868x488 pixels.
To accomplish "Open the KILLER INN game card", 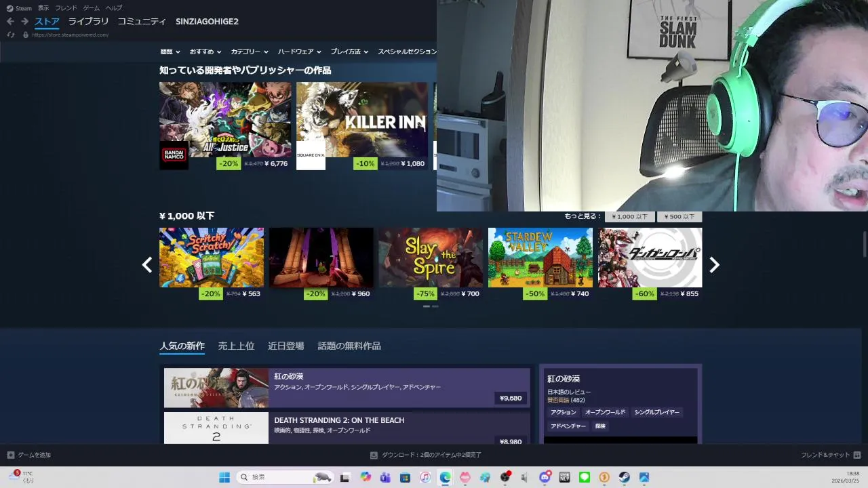I will pos(362,119).
